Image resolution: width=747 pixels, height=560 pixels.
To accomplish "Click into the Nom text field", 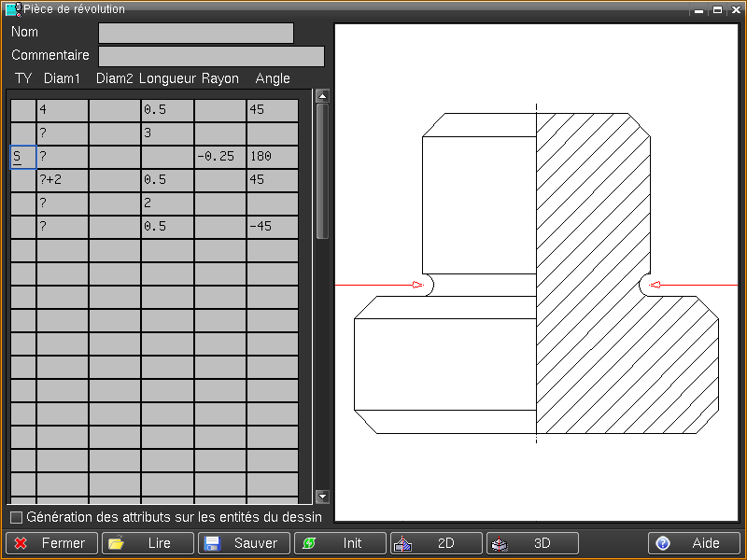I will click(196, 34).
